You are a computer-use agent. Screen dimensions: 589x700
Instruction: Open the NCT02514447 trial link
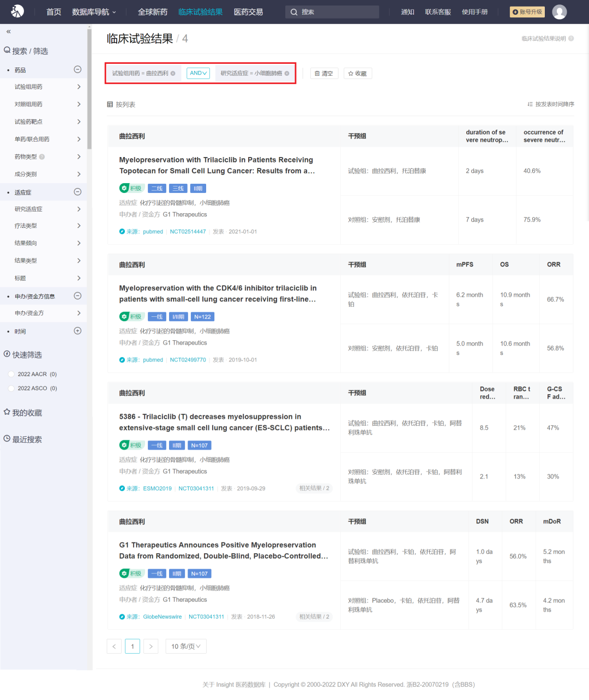[188, 232]
